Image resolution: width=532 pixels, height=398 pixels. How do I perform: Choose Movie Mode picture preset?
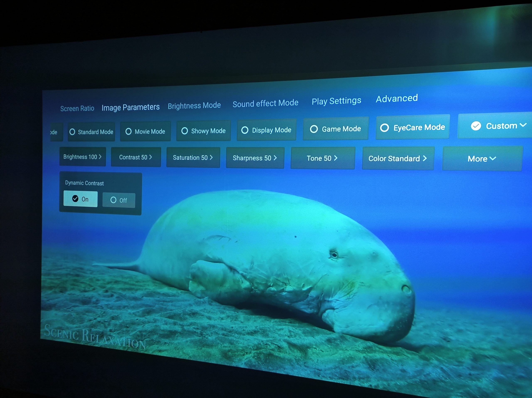tap(145, 131)
